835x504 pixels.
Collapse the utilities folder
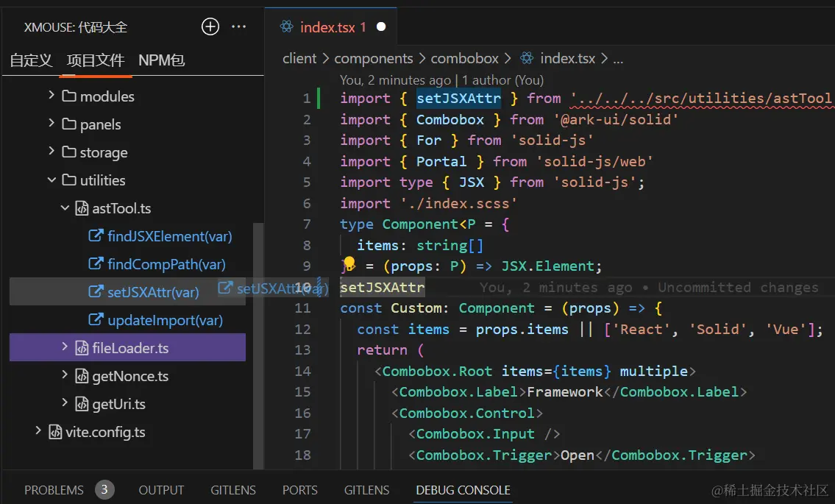pyautogui.click(x=51, y=180)
